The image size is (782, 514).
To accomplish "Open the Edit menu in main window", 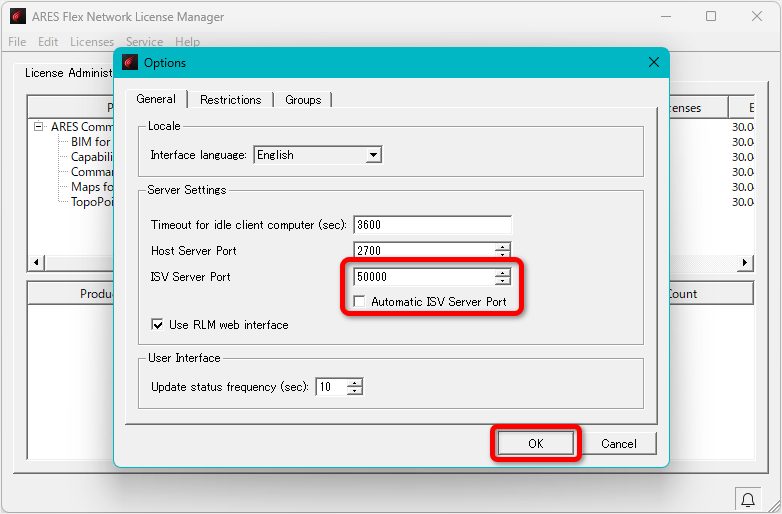I will 48,42.
